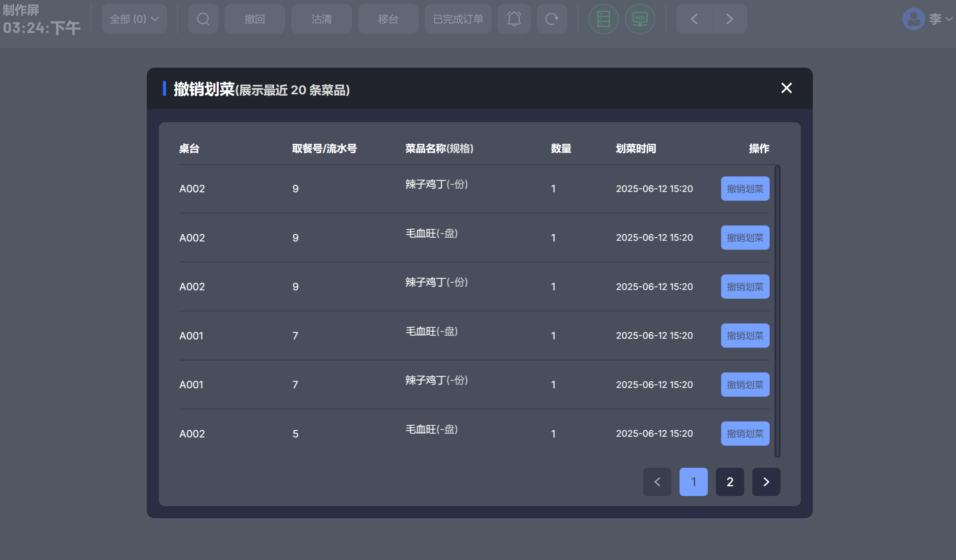The image size is (956, 560).
Task: Click the search magnifier icon
Action: pyautogui.click(x=203, y=19)
